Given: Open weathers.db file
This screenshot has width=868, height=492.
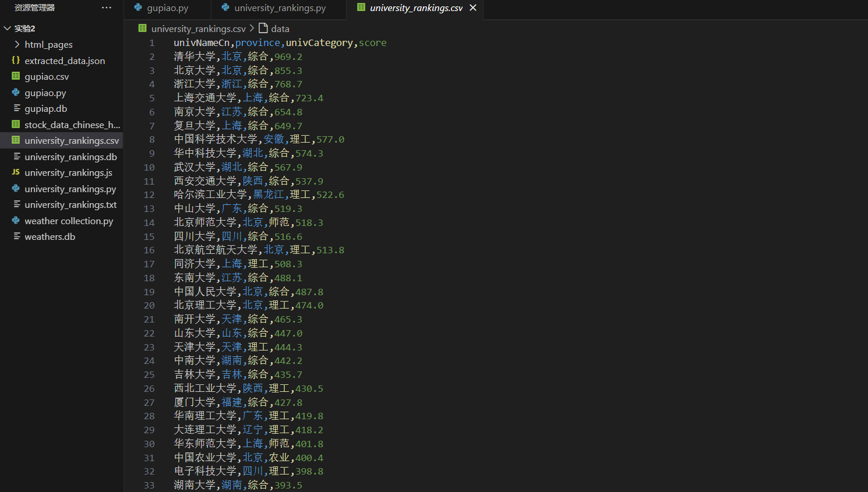Looking at the screenshot, I should pos(50,236).
